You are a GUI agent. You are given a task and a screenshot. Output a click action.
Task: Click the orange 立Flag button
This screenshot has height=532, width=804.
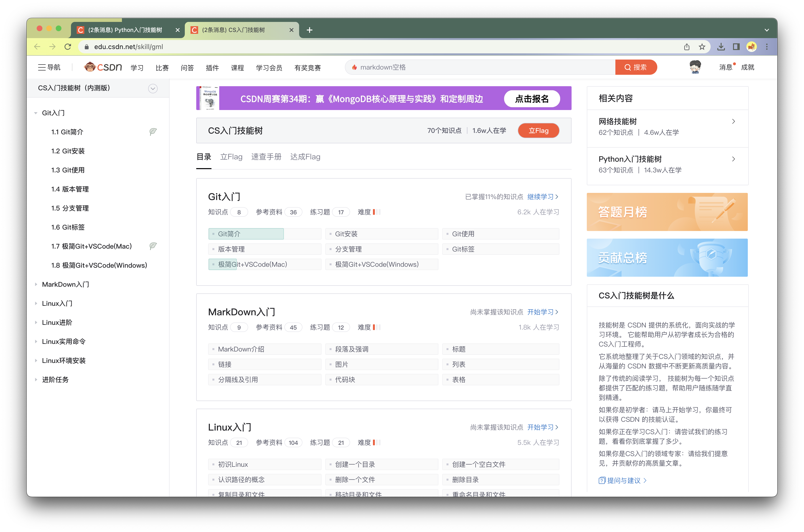538,131
